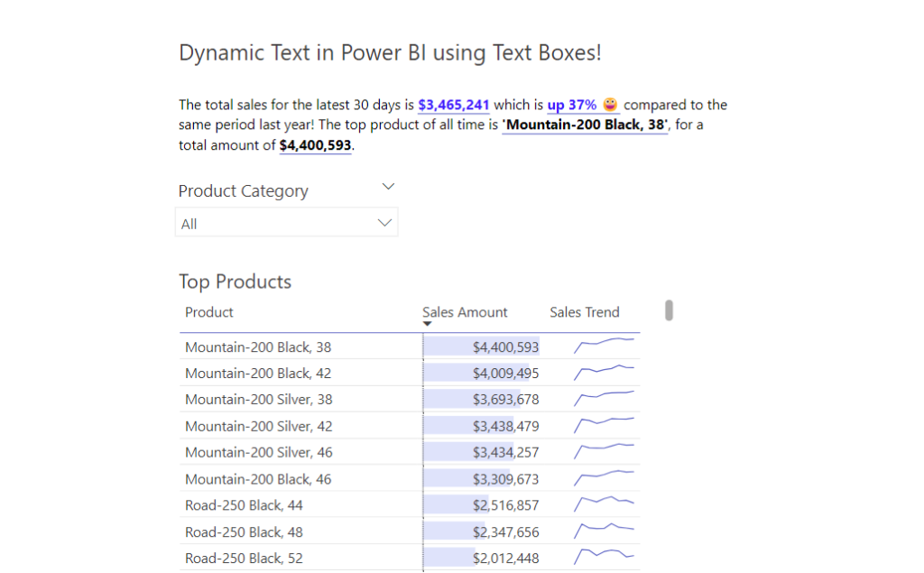Click the Sales Trend column header
924x573 pixels.
click(585, 312)
